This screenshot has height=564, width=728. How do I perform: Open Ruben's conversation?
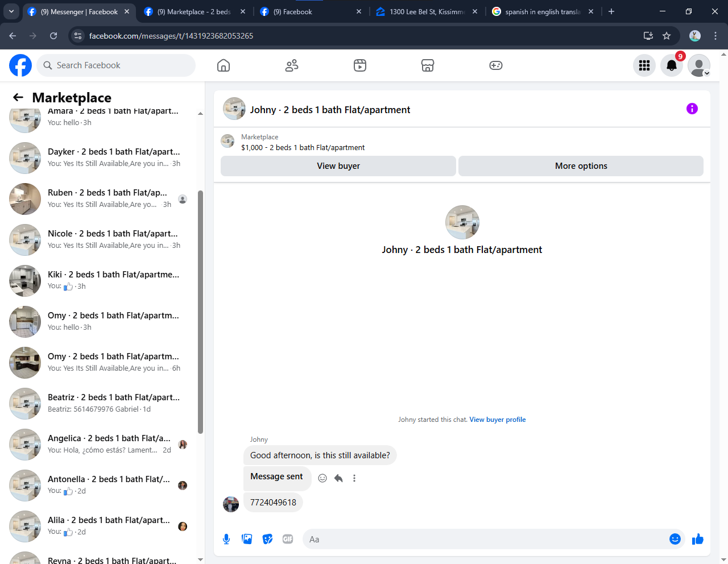point(100,199)
